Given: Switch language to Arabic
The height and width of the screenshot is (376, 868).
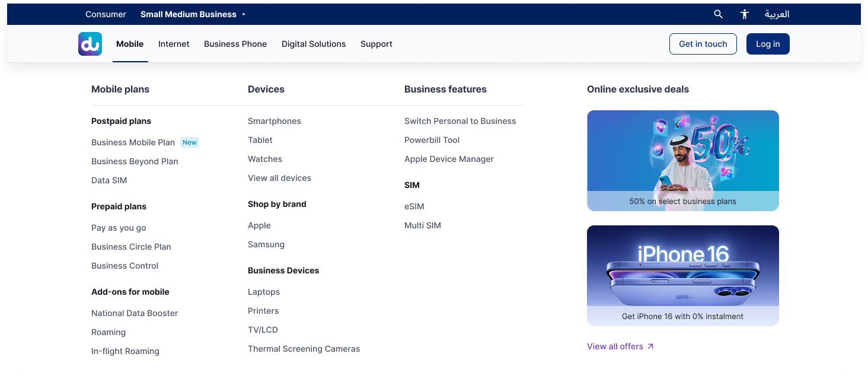Looking at the screenshot, I should coord(777,14).
